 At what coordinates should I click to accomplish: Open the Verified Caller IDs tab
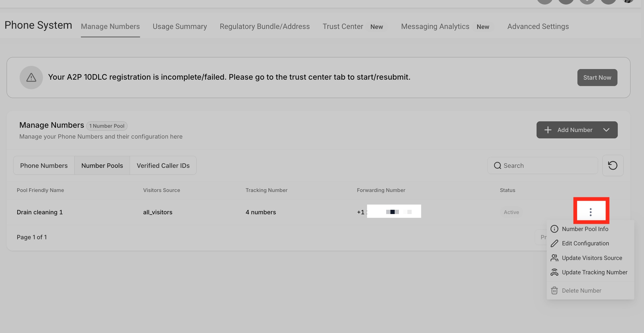click(163, 165)
